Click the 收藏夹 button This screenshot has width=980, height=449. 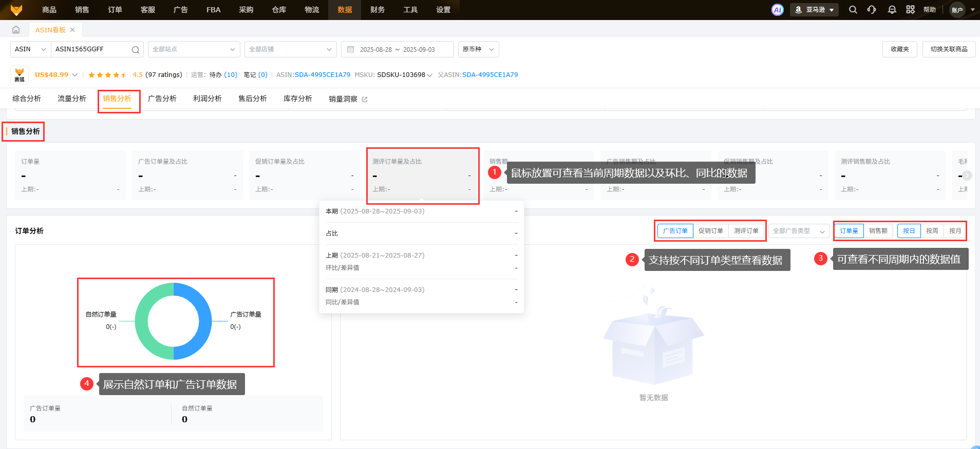click(x=900, y=49)
